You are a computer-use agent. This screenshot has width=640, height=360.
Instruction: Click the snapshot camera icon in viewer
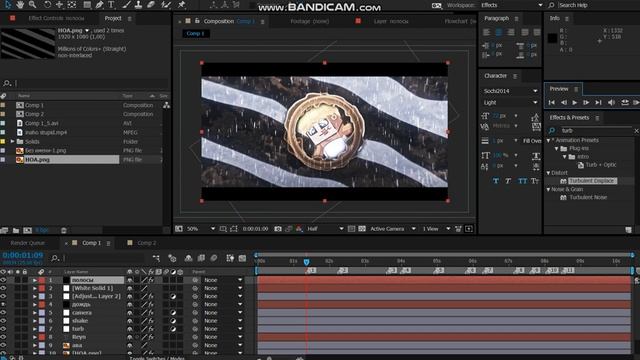point(278,229)
